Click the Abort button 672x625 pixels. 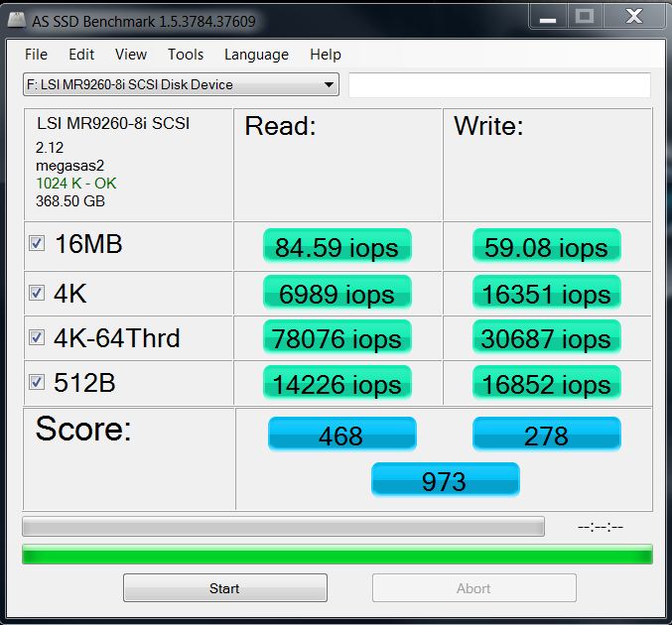click(x=473, y=588)
